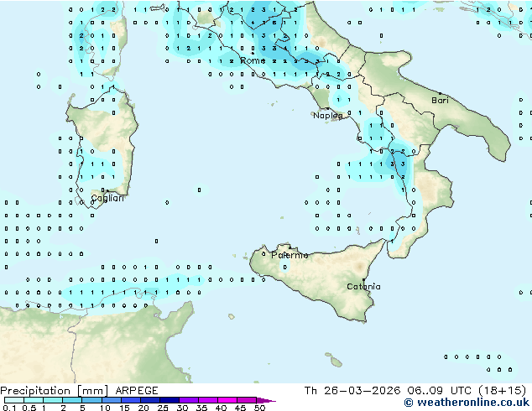
Task: Click the legend value '50'
Action: (x=259, y=408)
